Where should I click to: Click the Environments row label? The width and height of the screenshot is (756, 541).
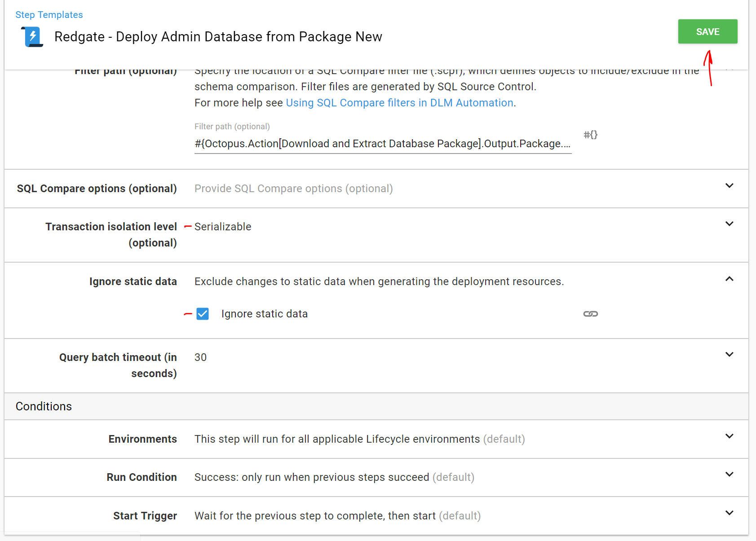click(x=142, y=439)
